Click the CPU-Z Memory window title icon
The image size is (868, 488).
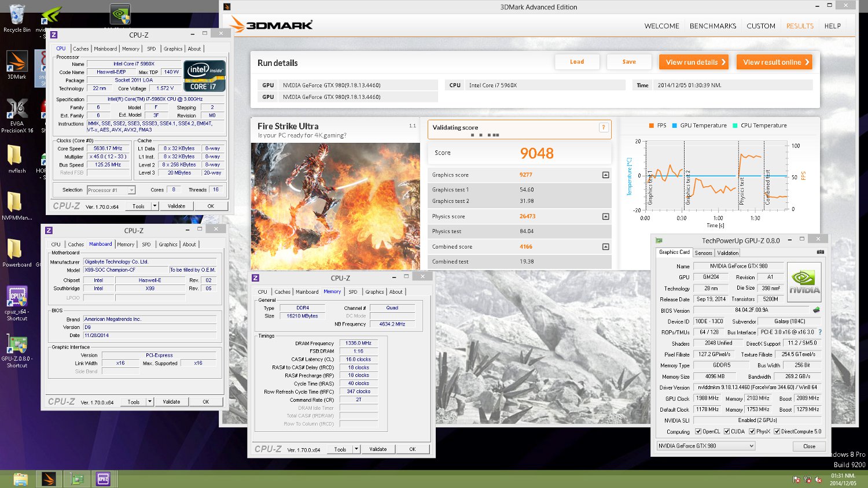coord(256,278)
